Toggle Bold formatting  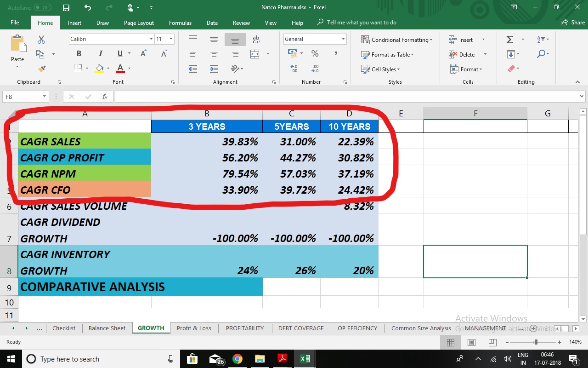coord(79,54)
